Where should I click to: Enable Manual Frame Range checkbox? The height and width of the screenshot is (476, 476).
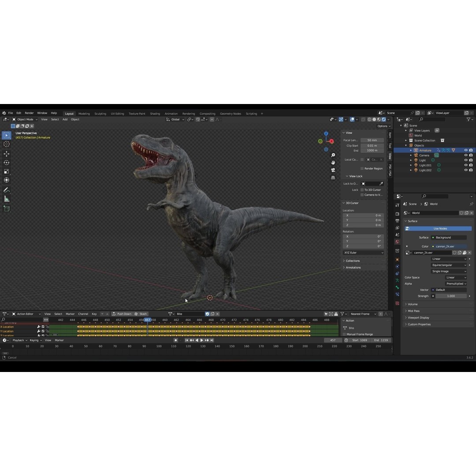pyautogui.click(x=344, y=334)
